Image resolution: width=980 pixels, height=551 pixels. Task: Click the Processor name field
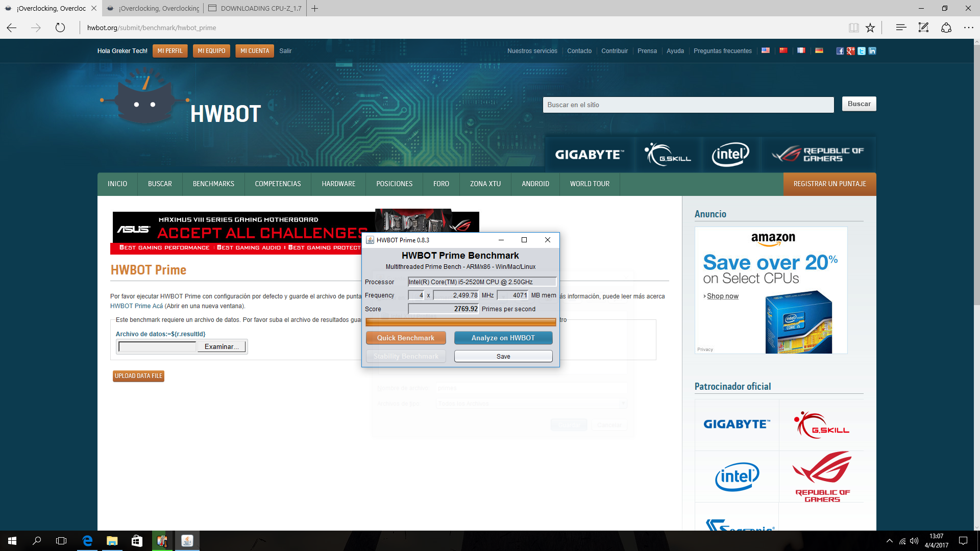482,282
